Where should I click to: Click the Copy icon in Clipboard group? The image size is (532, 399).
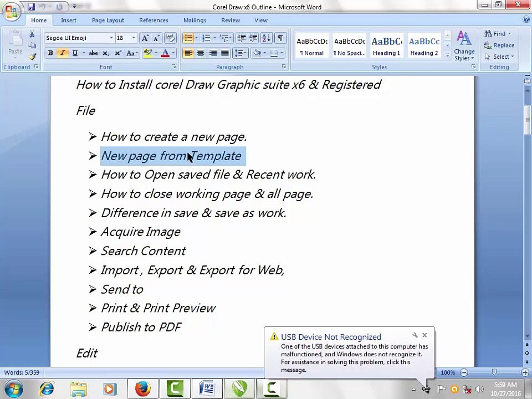(32, 45)
